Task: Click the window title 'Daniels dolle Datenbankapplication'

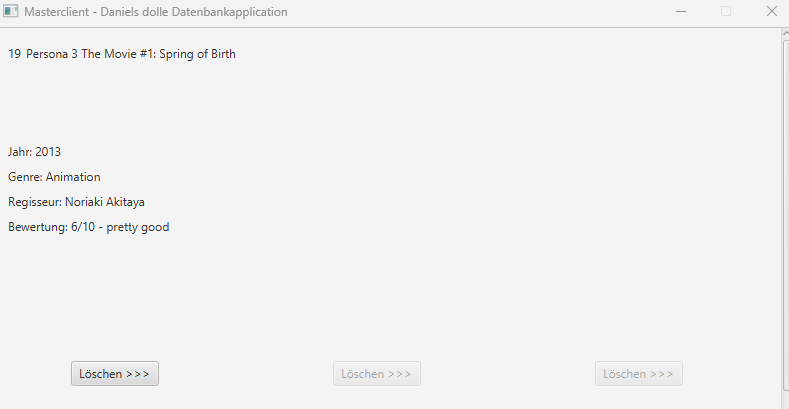Action: pos(194,12)
